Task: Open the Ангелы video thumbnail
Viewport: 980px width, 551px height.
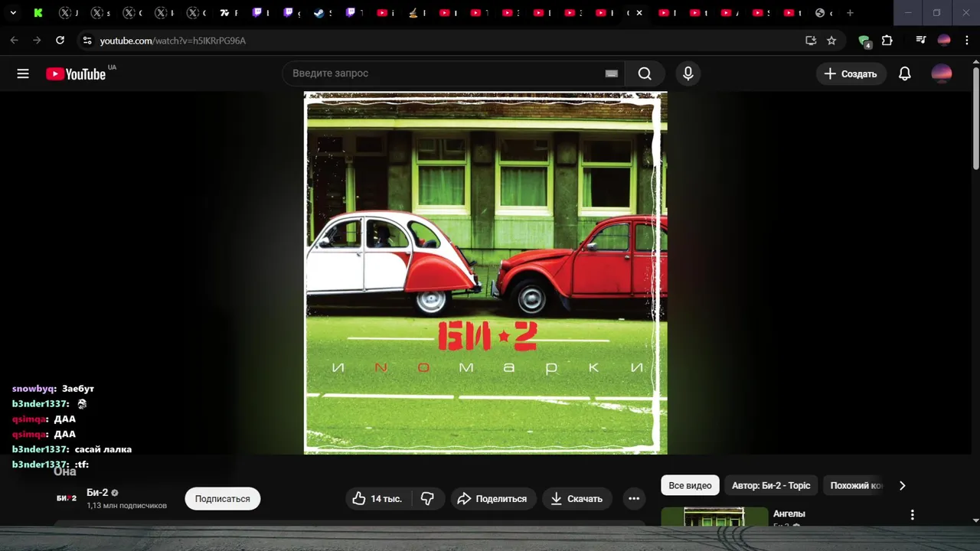Action: (x=714, y=517)
